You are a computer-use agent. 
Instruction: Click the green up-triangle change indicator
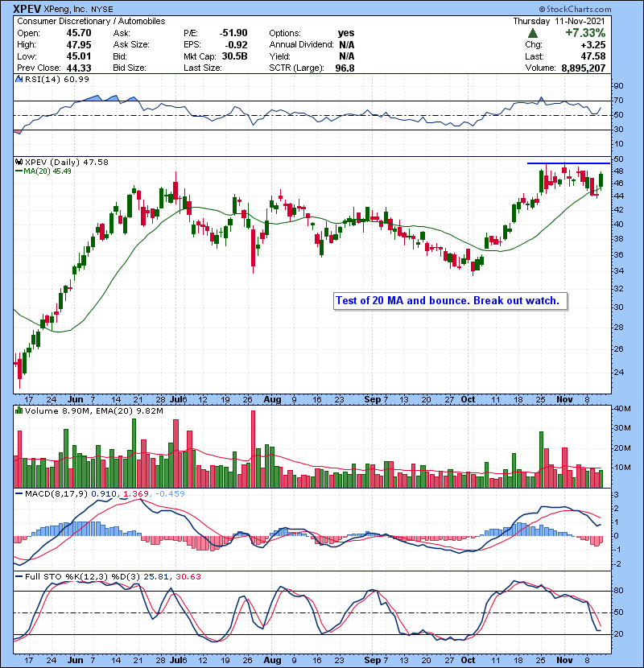tap(532, 33)
